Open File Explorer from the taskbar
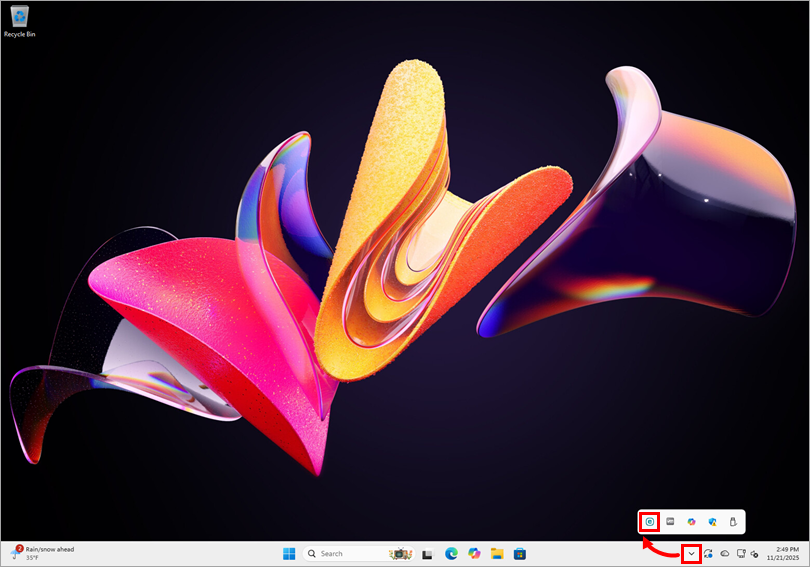Viewport: 810px width, 567px height. (x=497, y=553)
